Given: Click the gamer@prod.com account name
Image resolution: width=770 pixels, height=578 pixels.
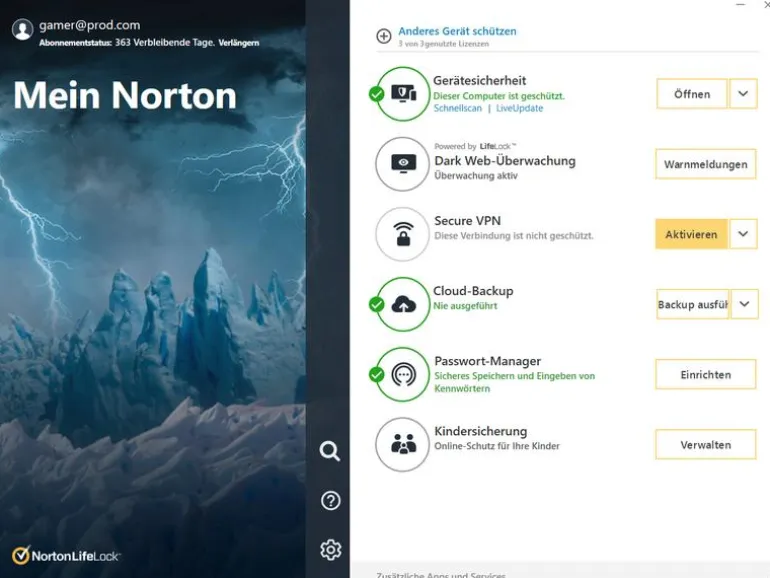Looking at the screenshot, I should tap(89, 25).
